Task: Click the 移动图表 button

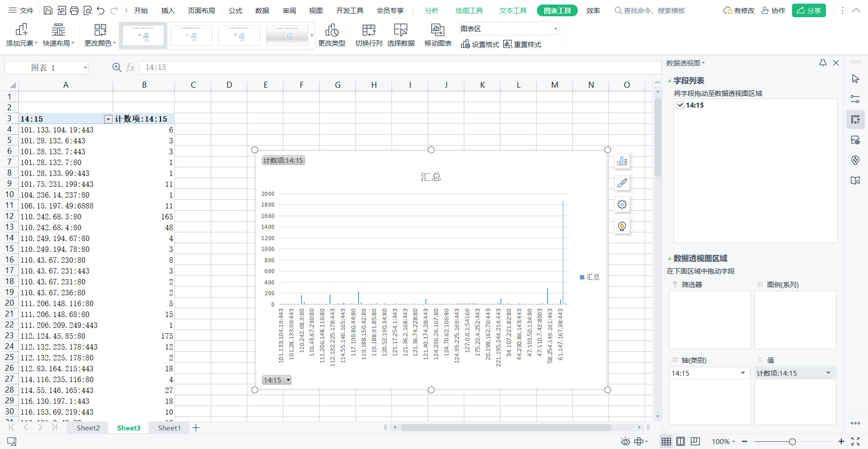Action: (x=438, y=35)
